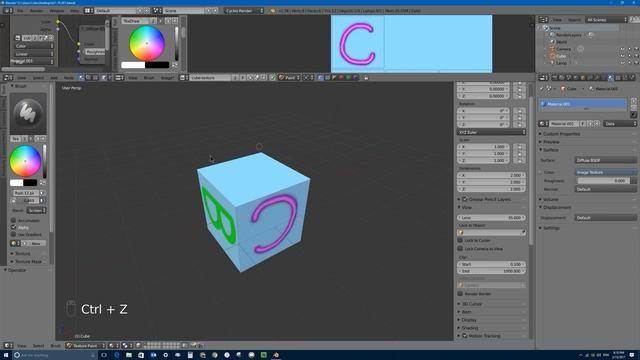Swap foreground and background brush colors in Brush panel

click(x=42, y=183)
